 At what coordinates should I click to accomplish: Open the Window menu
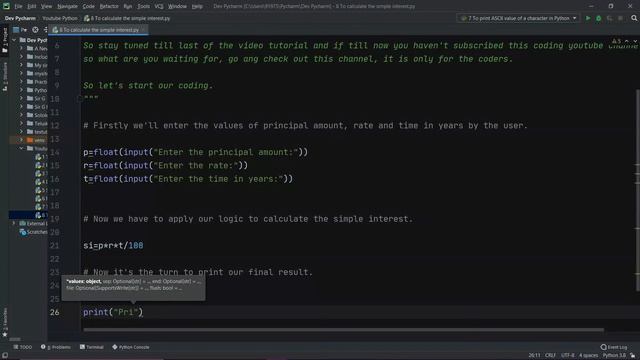pyautogui.click(x=178, y=6)
